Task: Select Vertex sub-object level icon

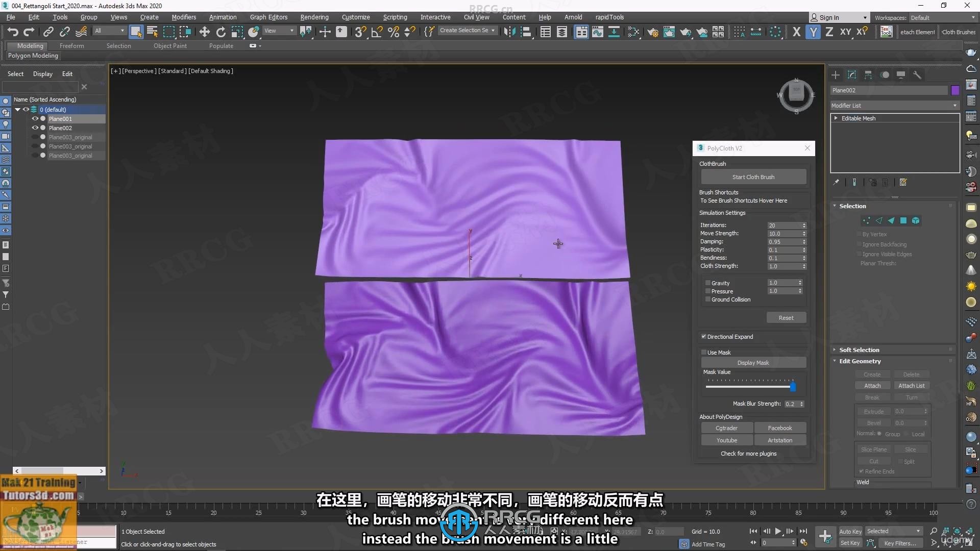Action: click(x=866, y=221)
